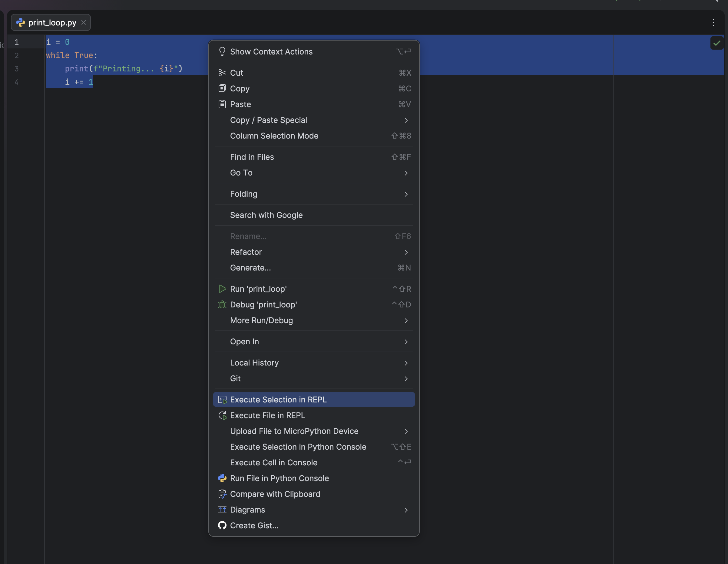Image resolution: width=728 pixels, height=564 pixels.
Task: Choose Run File in Python Console
Action: [314, 478]
